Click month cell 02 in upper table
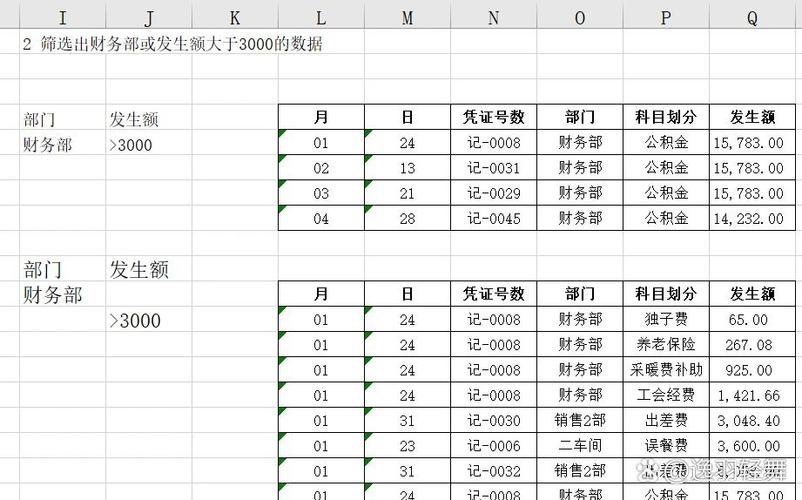This screenshot has height=500, width=802. [321, 168]
